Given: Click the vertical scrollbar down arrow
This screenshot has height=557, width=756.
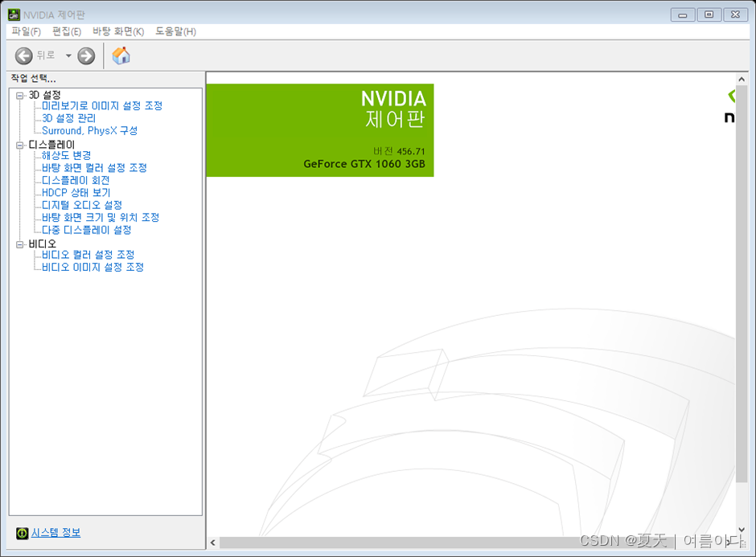Looking at the screenshot, I should click(742, 530).
